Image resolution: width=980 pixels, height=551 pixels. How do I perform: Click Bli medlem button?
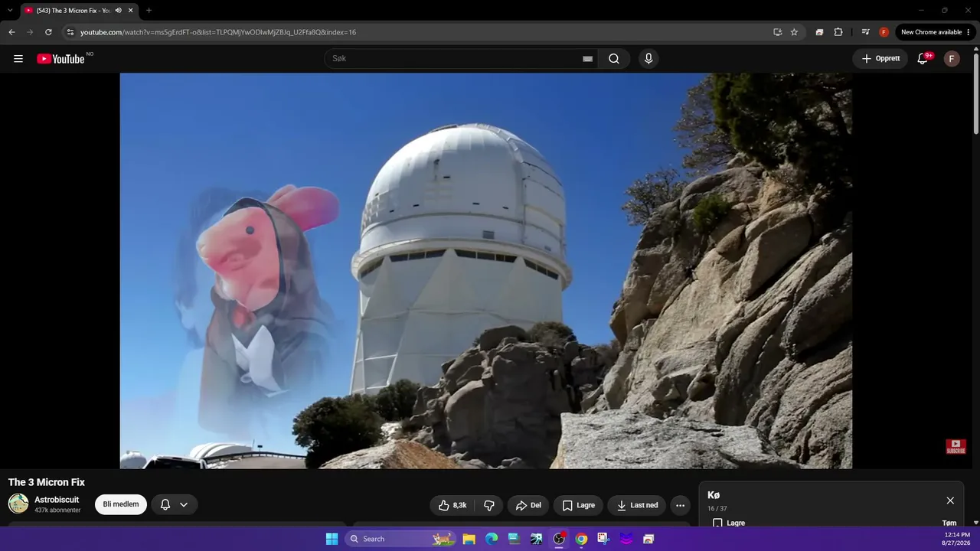click(121, 504)
